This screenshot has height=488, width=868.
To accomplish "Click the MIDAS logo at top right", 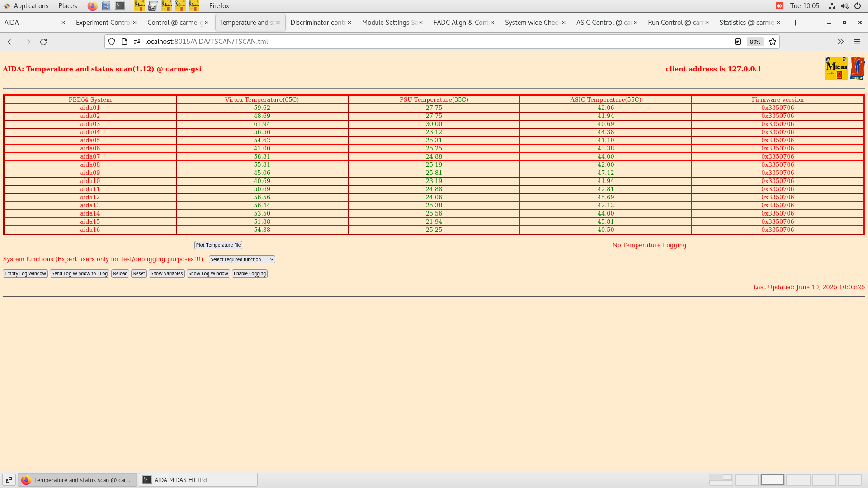I will 837,68.
